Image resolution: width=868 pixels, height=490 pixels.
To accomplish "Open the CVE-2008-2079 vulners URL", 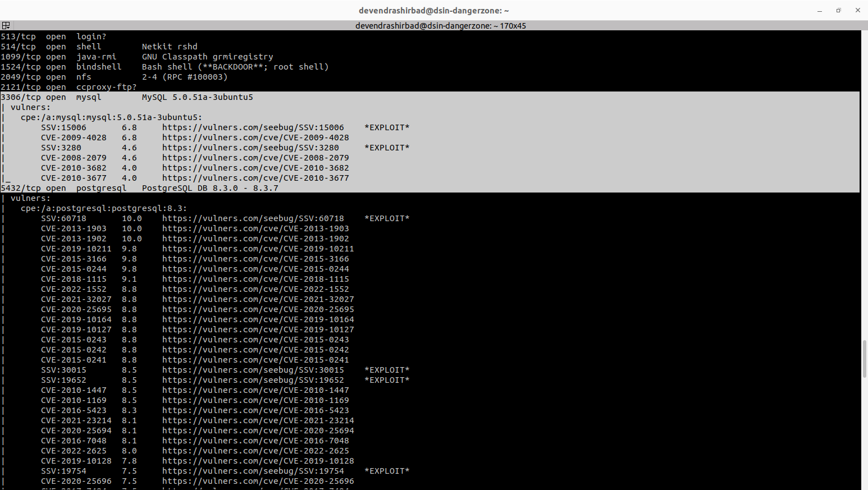I will (255, 158).
